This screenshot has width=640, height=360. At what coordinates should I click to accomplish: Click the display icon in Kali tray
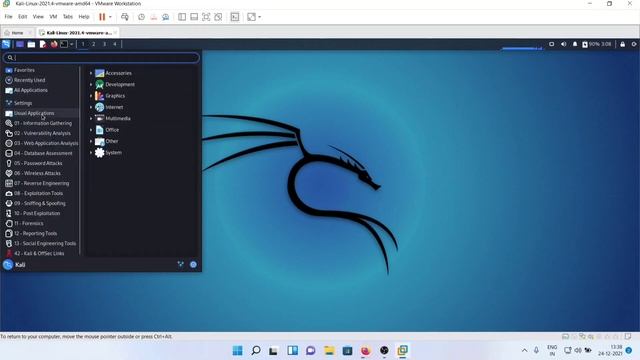click(551, 44)
